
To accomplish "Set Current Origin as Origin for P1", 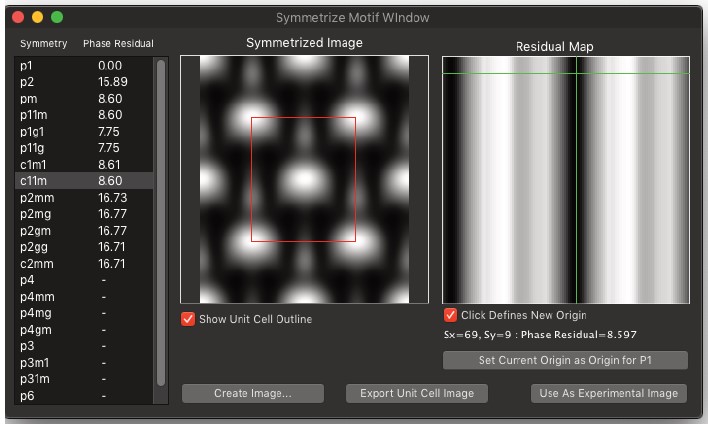I will pos(565,360).
